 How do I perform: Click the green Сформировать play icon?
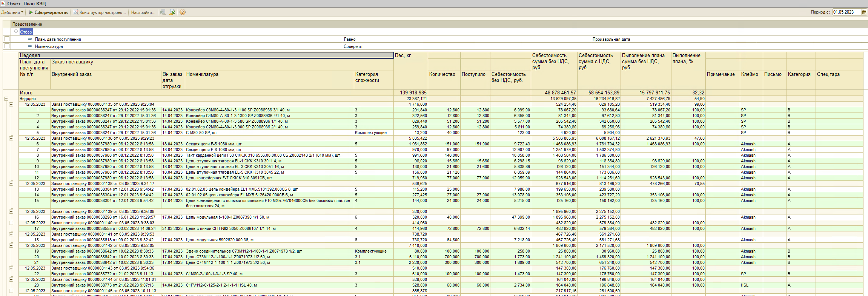click(x=31, y=12)
